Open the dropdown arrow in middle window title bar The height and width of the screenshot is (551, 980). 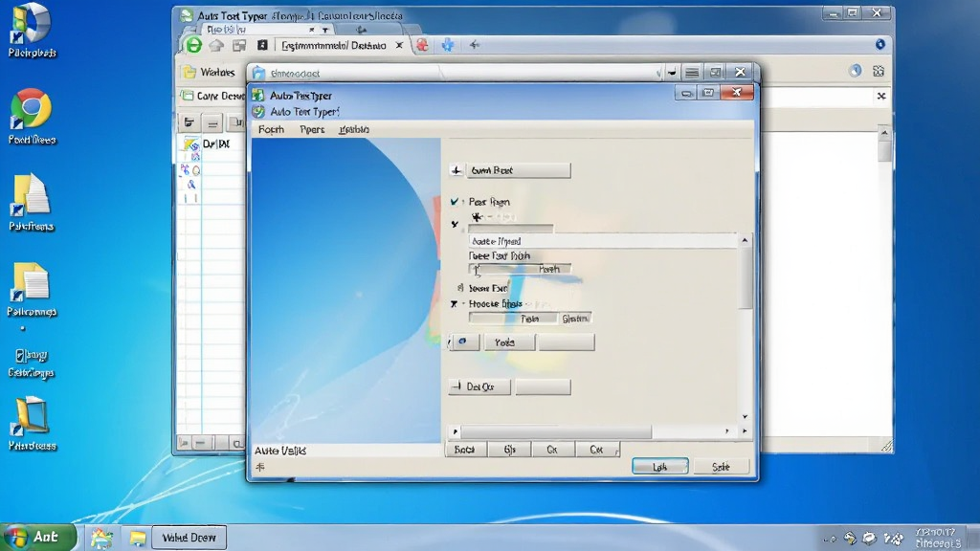pyautogui.click(x=672, y=73)
